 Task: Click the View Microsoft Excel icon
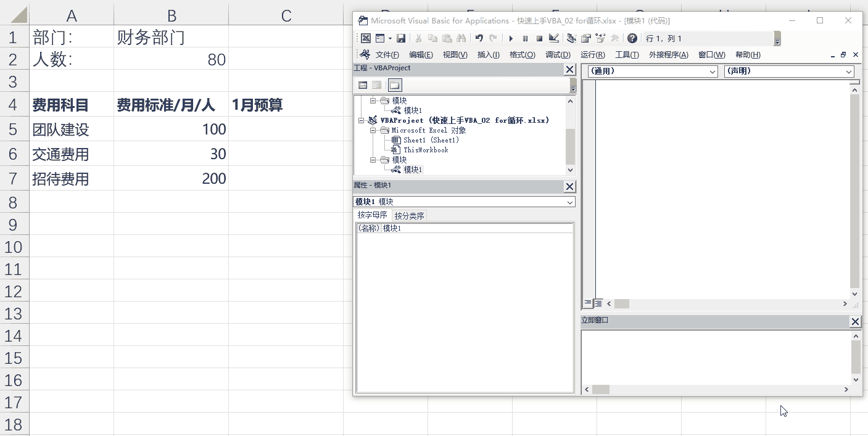click(x=366, y=38)
